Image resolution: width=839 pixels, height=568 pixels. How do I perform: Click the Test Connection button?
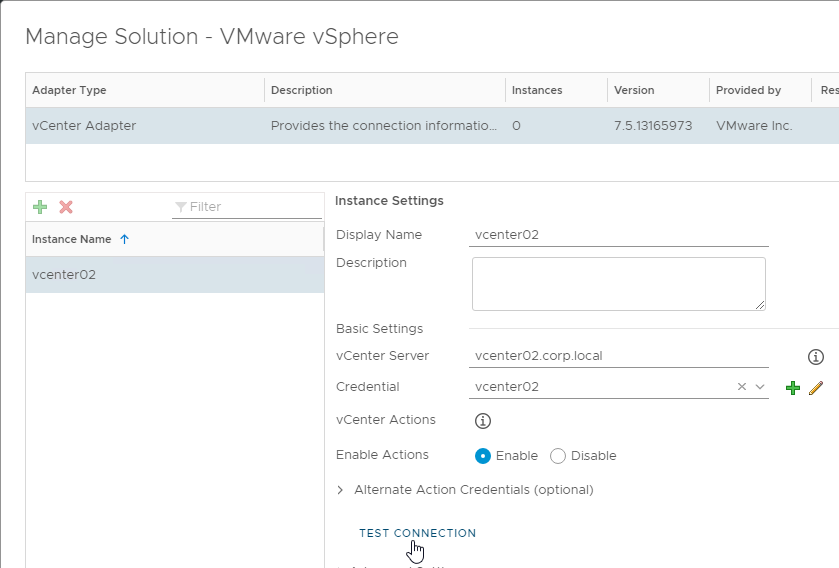point(417,533)
